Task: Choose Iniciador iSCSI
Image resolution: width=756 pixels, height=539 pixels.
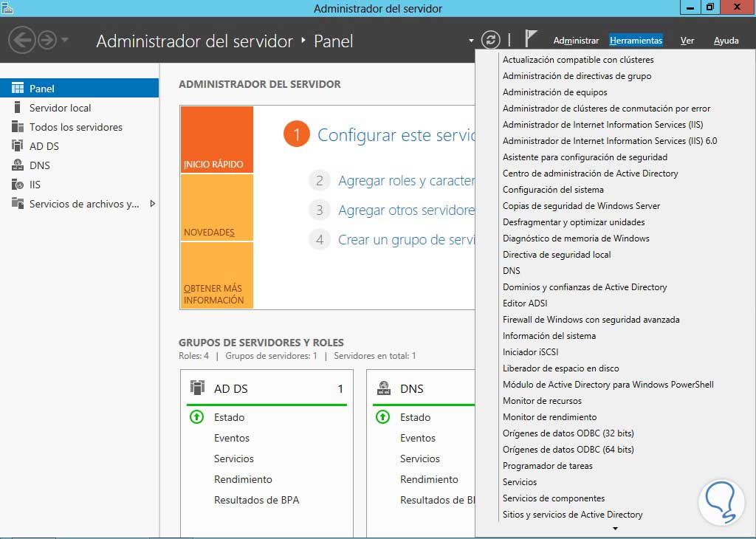Action: pos(530,352)
